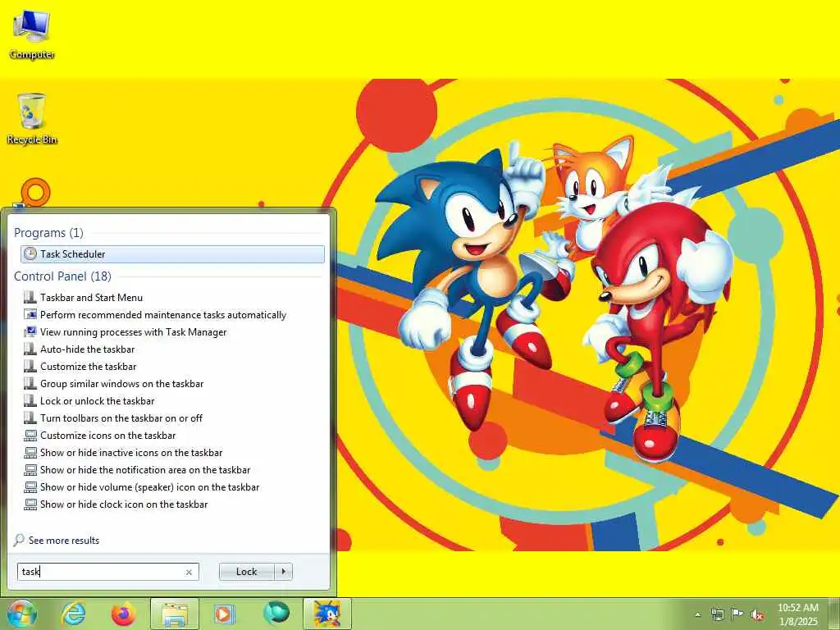Click the green round taskbar app icon
The height and width of the screenshot is (630, 840).
pyautogui.click(x=276, y=614)
